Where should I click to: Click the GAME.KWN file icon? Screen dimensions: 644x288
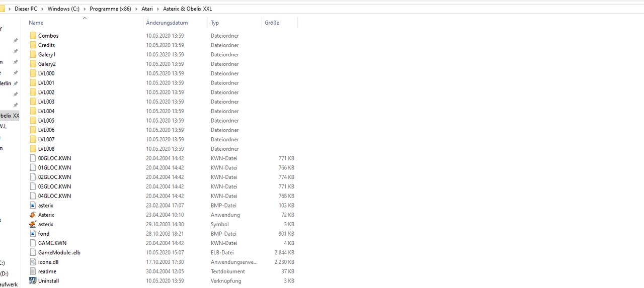pyautogui.click(x=33, y=243)
